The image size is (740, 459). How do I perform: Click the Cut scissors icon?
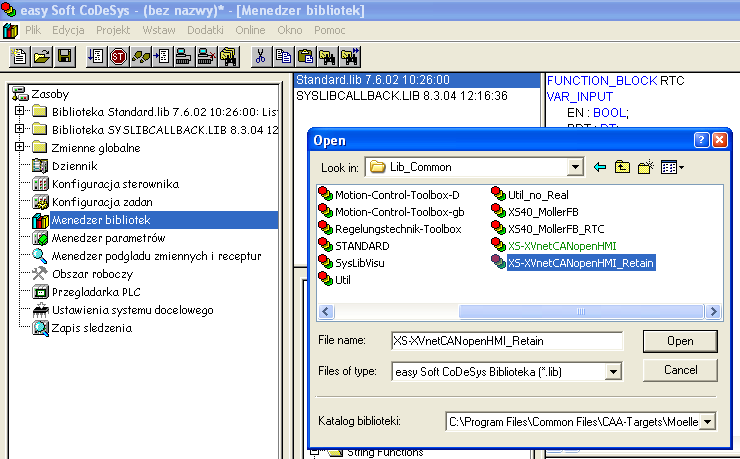pyautogui.click(x=261, y=57)
